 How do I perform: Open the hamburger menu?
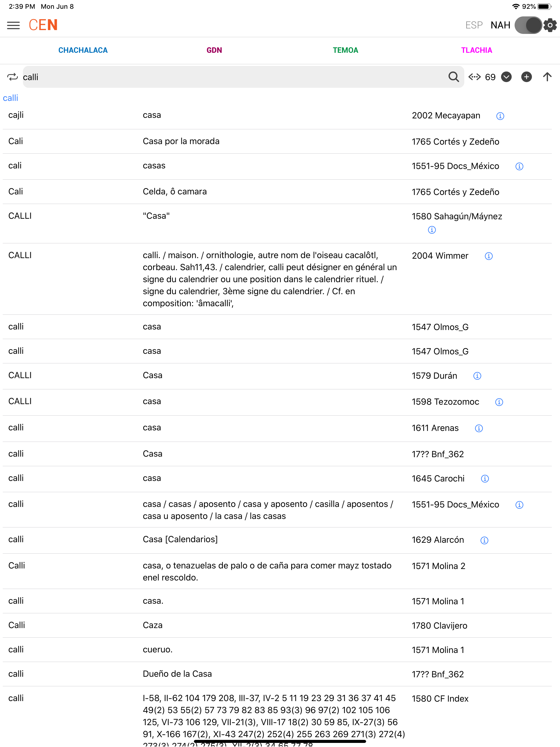click(x=13, y=25)
